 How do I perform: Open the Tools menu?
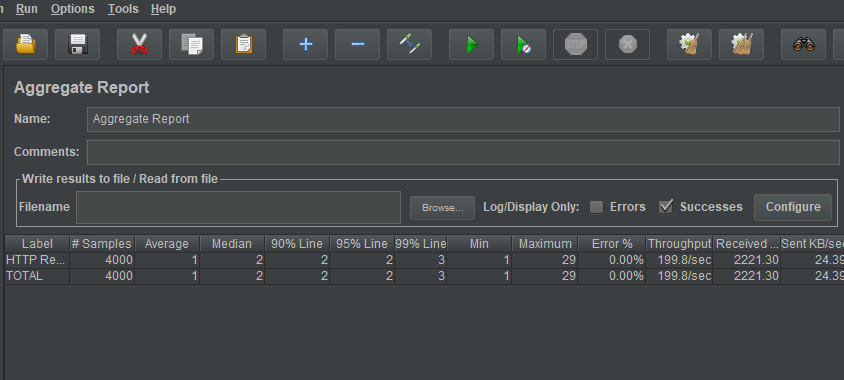click(123, 9)
